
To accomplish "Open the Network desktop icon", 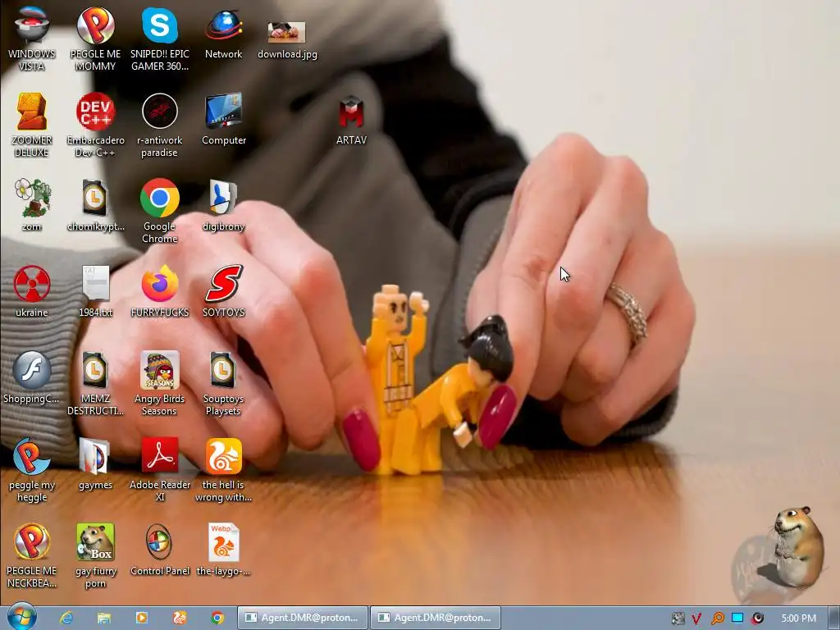I will pyautogui.click(x=223, y=33).
